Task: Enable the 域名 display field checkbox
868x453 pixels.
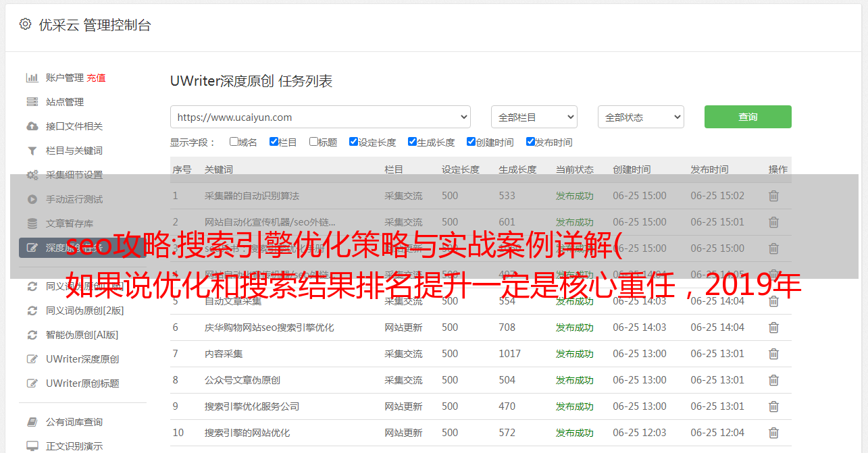Action: click(234, 142)
